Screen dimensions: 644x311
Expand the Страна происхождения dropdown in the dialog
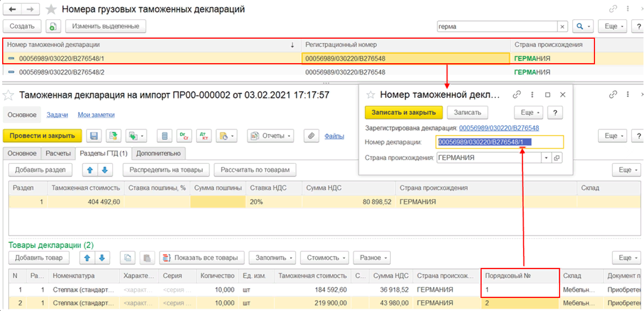546,158
